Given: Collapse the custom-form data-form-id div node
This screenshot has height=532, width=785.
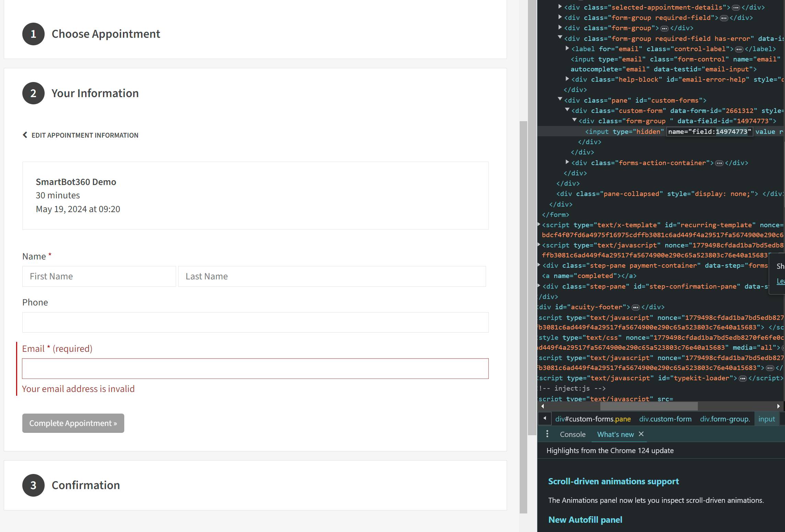Looking at the screenshot, I should point(567,109).
